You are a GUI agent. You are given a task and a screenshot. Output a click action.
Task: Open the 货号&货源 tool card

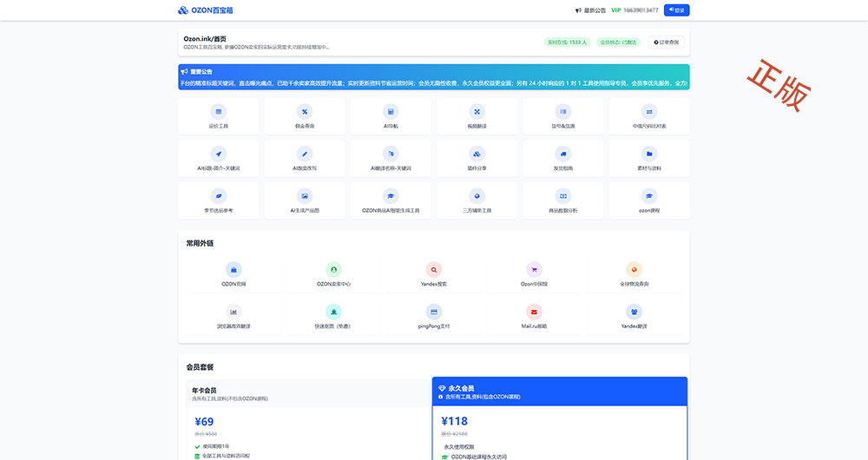point(563,116)
